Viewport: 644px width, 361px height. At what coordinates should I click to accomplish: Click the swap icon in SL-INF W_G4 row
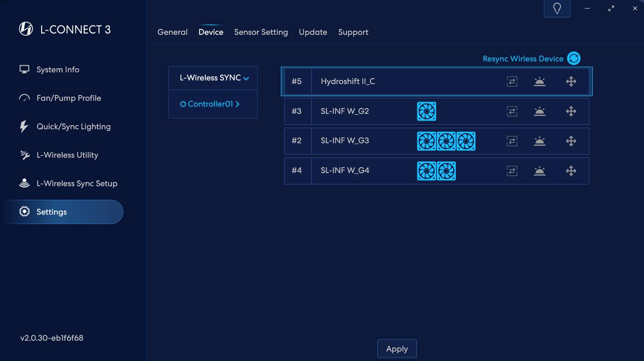[x=512, y=171]
